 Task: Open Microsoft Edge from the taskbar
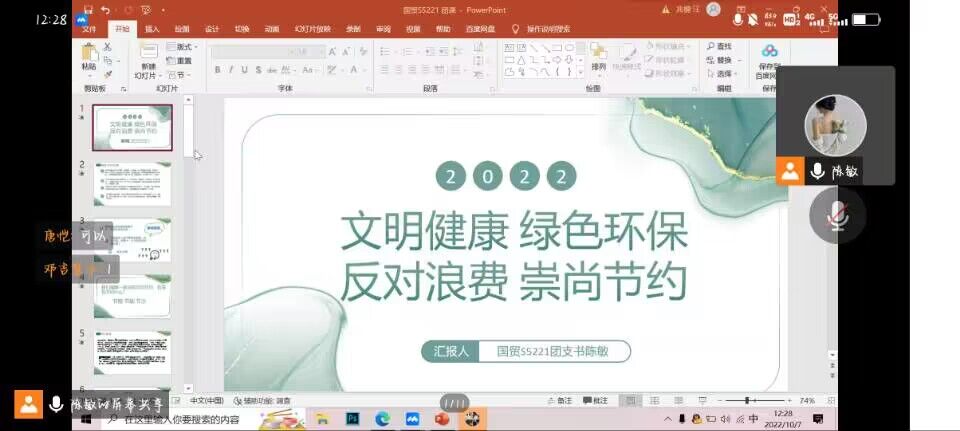click(x=382, y=419)
